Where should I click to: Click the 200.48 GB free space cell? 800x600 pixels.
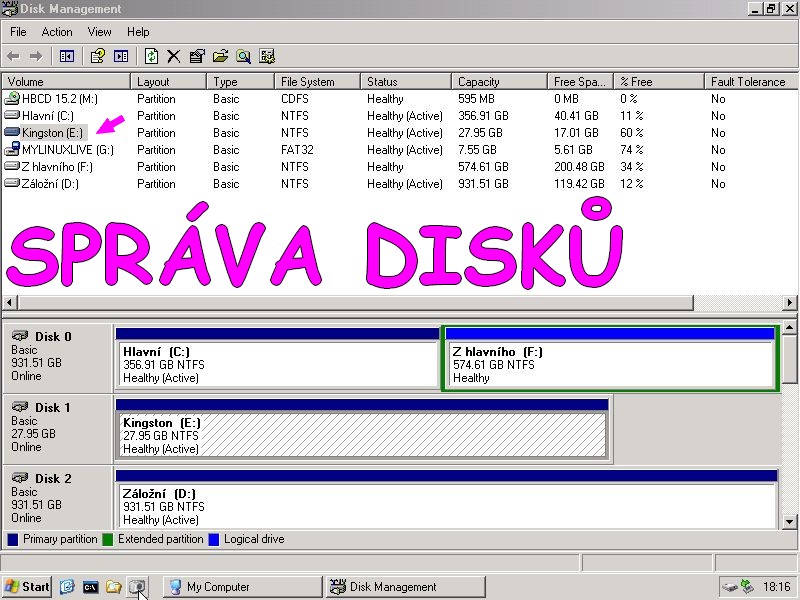coord(579,167)
